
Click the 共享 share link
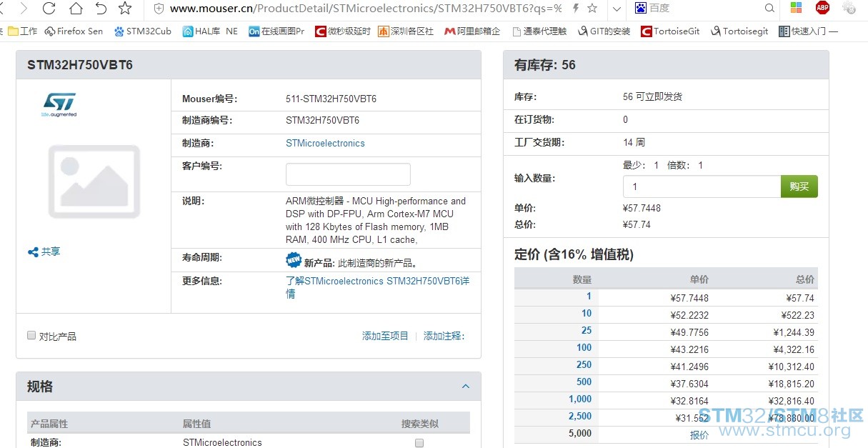(44, 252)
